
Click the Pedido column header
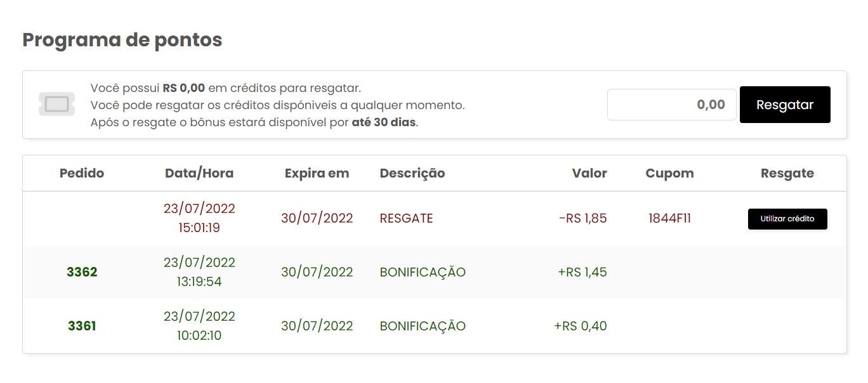tap(82, 173)
